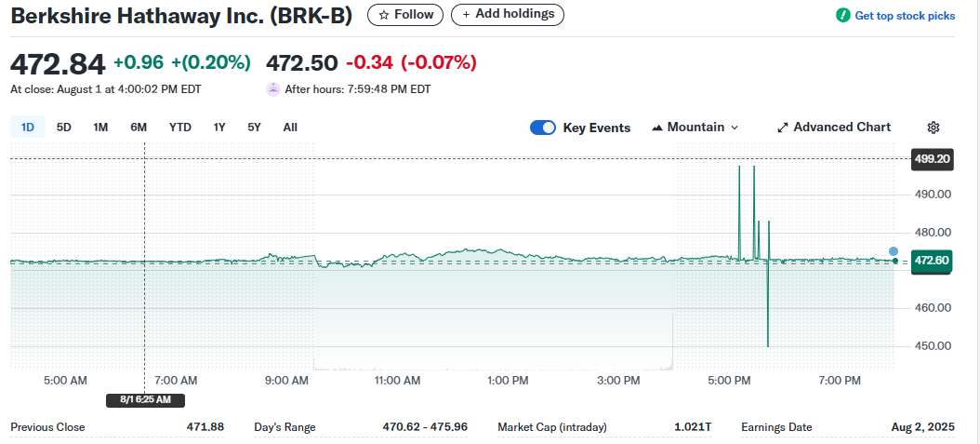Select the 1Y chart range
Screen dimensions: 980x444
[219, 128]
